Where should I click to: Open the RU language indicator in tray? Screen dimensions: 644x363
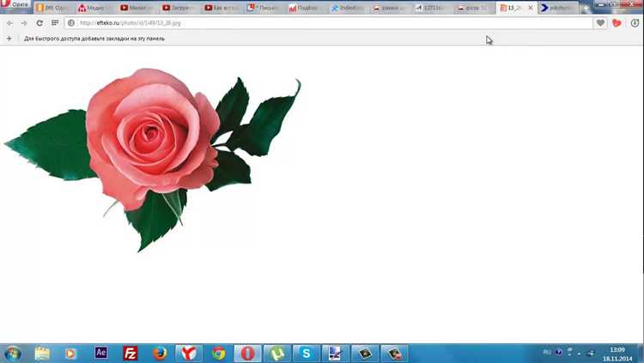(x=547, y=353)
